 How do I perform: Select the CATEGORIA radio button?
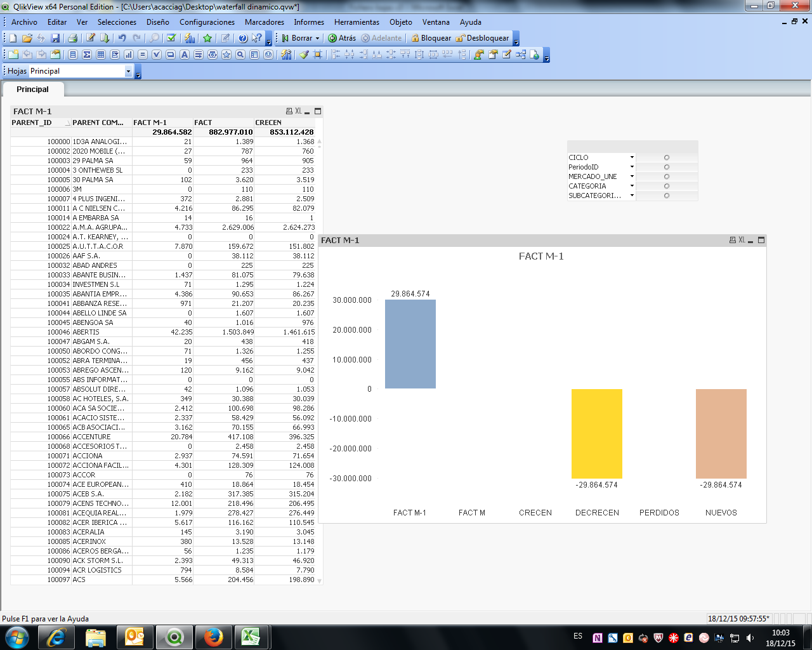tap(667, 186)
